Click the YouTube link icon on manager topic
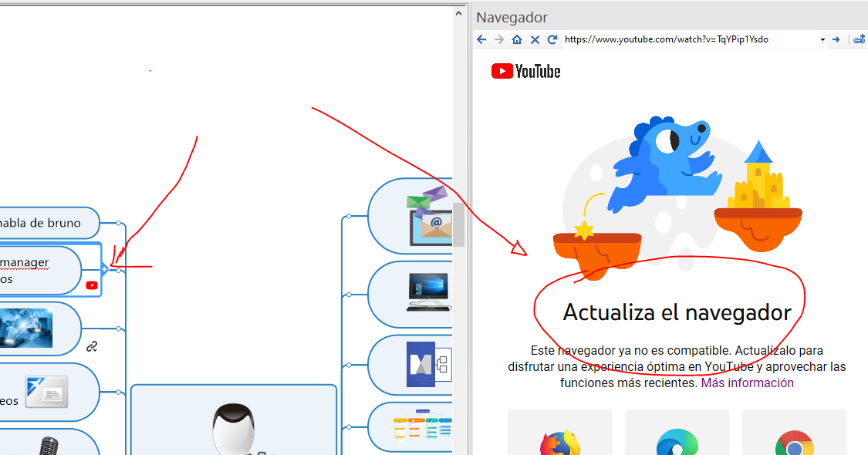 point(92,285)
